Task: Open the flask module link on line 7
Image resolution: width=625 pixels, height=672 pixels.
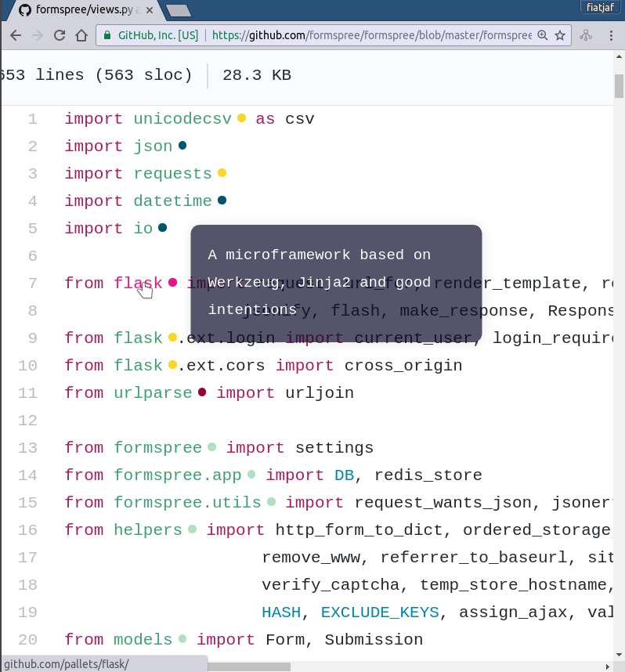Action: click(138, 284)
